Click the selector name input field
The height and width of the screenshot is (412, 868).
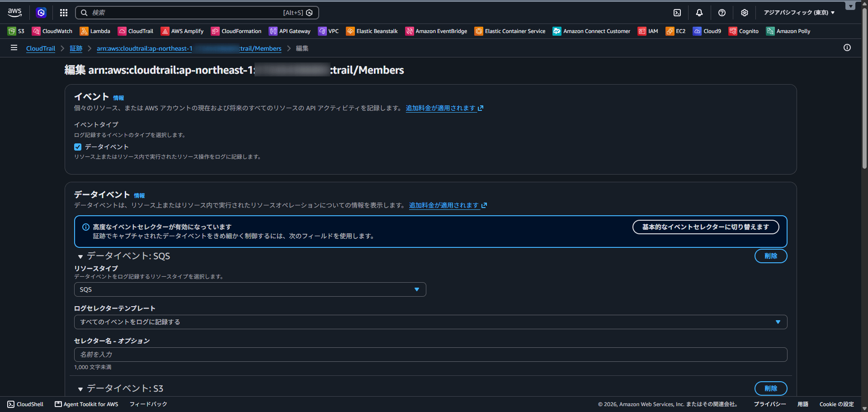tap(430, 355)
